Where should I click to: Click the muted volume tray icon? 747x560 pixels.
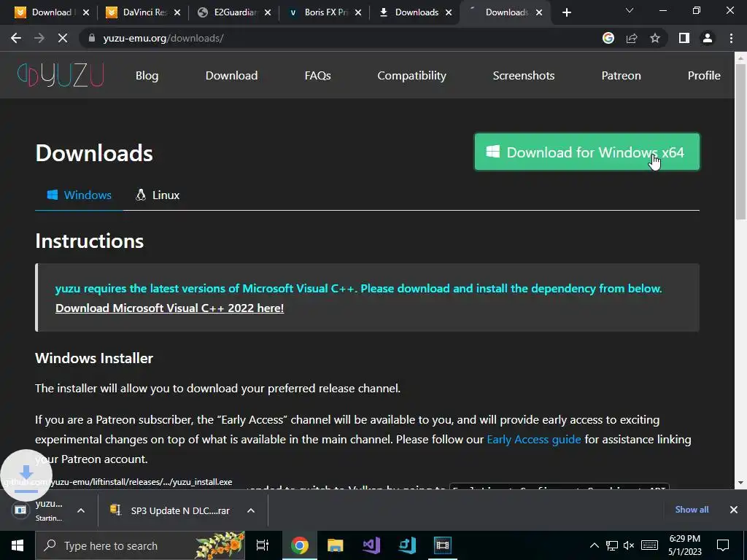629,545
